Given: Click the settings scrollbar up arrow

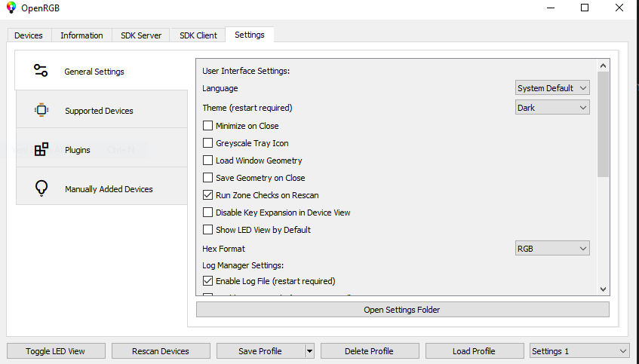Looking at the screenshot, I should tap(603, 66).
